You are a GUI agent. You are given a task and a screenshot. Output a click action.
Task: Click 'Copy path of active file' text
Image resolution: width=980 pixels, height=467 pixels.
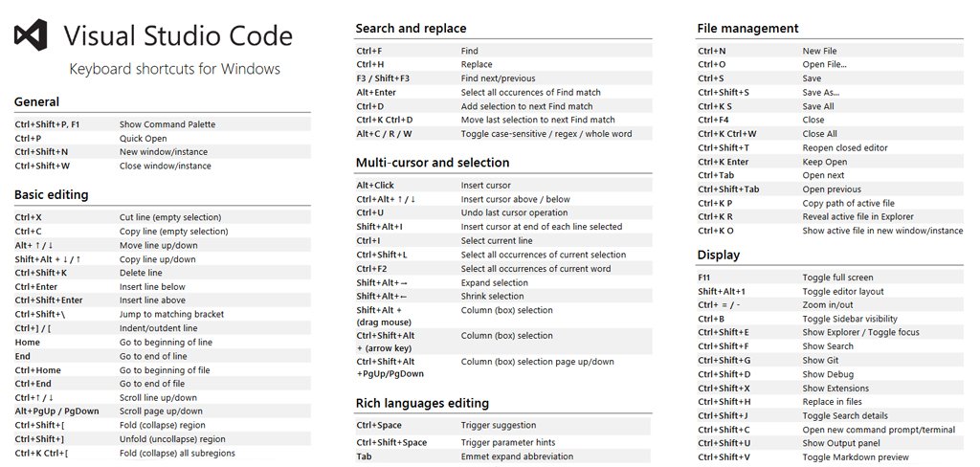[848, 203]
